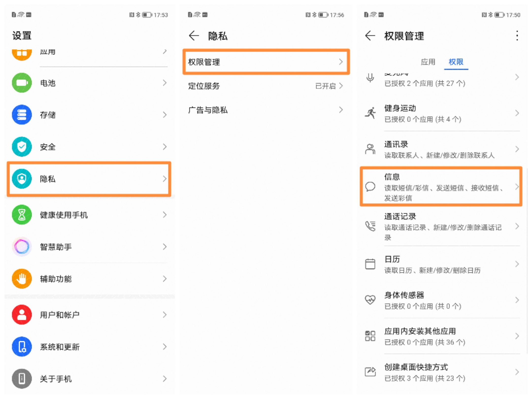
Task: Tap the microphone permission icon
Action: 370,78
